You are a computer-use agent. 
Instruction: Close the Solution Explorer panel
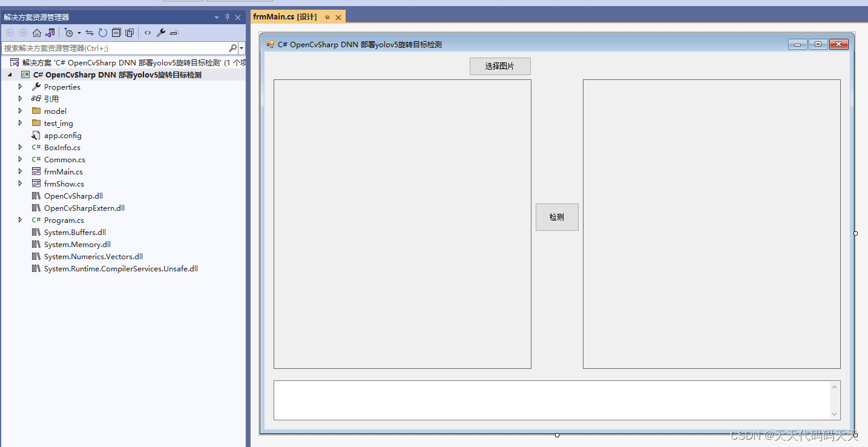click(238, 18)
